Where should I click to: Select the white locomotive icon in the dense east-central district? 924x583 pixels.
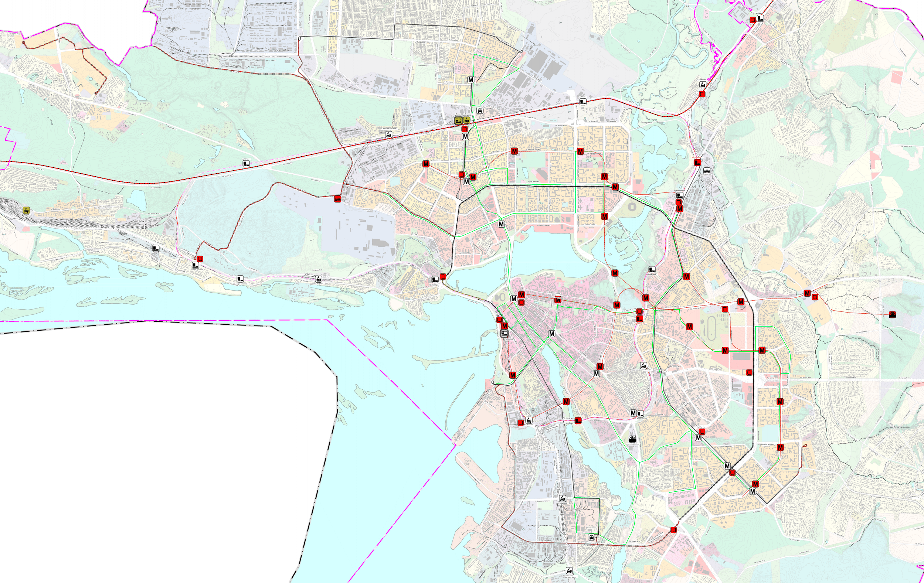[x=643, y=365]
